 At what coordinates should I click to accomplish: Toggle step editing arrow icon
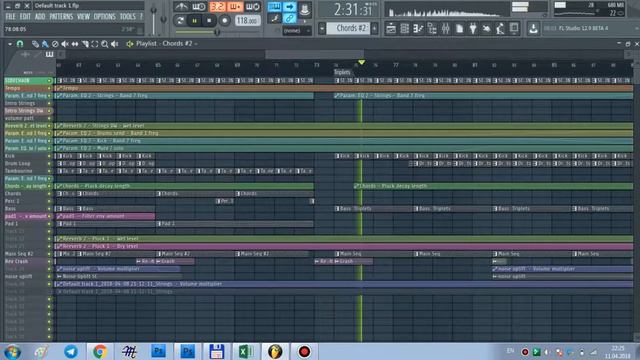click(x=289, y=7)
